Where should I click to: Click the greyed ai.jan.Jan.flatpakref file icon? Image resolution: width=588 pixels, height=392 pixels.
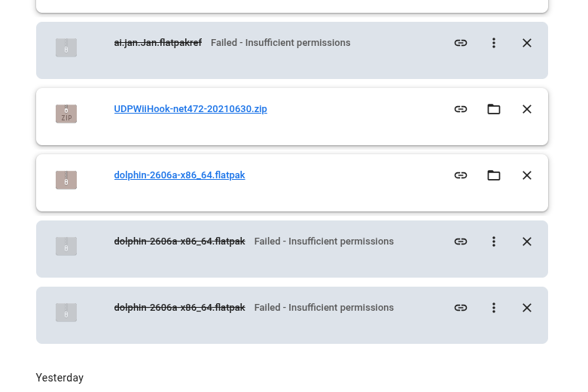[x=66, y=47]
